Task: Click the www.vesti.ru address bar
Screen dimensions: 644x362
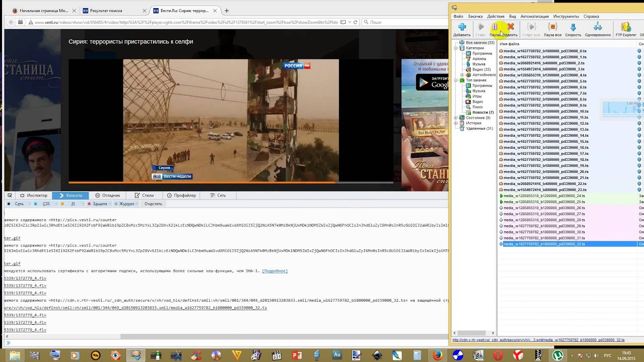Action: [186, 22]
